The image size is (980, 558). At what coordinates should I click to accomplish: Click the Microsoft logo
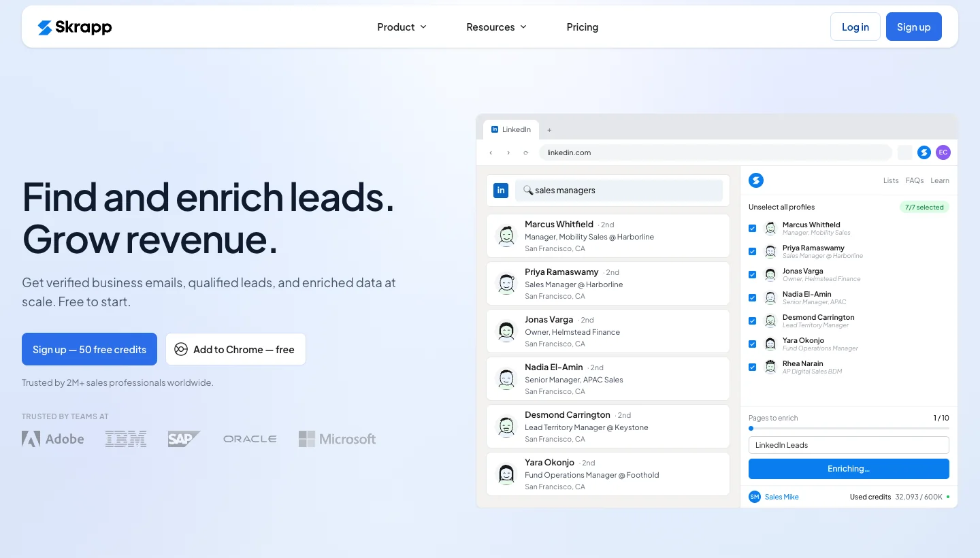[337, 439]
